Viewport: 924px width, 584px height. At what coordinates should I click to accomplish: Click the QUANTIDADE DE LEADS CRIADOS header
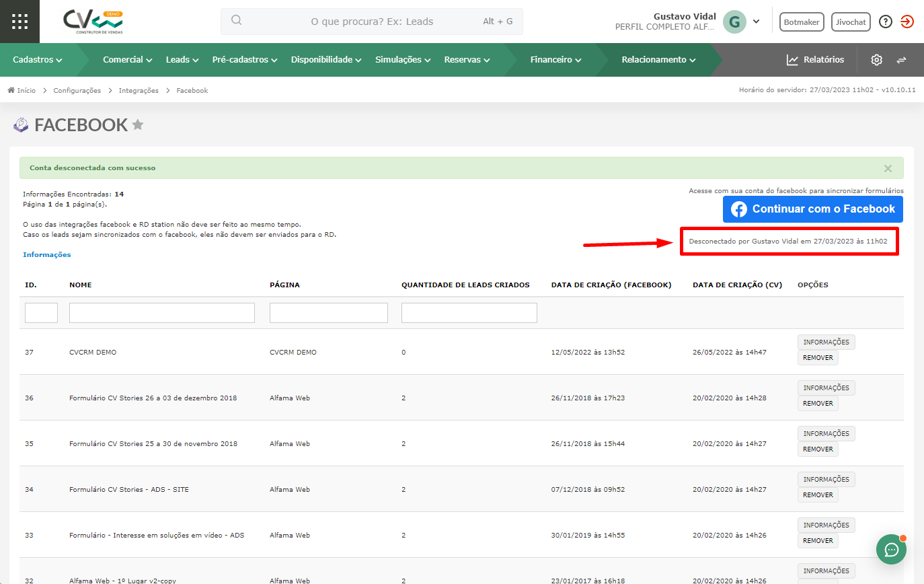465,285
